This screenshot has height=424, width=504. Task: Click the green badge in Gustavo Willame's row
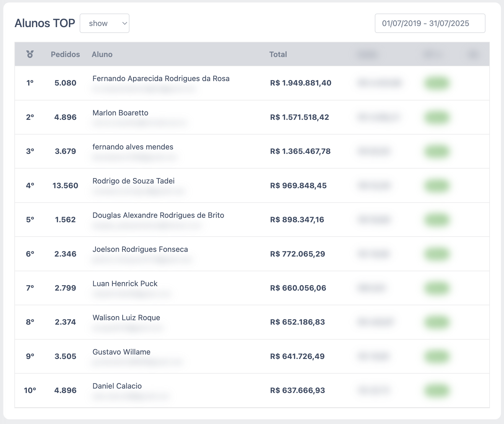coord(437,356)
